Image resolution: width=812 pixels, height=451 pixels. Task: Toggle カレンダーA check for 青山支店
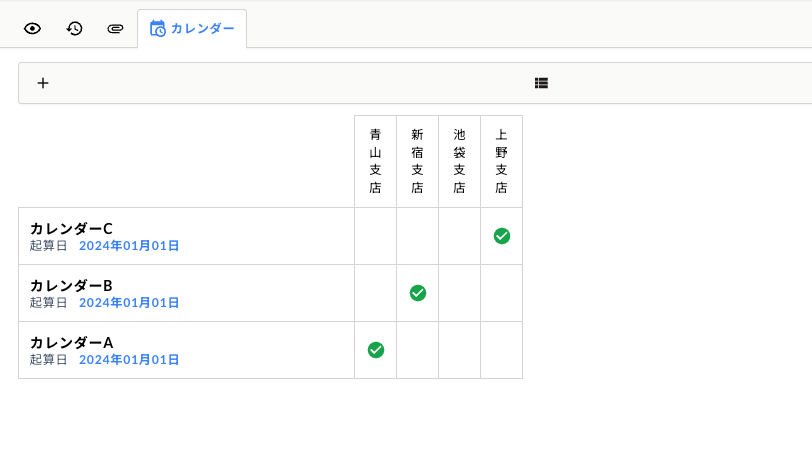[x=375, y=350]
